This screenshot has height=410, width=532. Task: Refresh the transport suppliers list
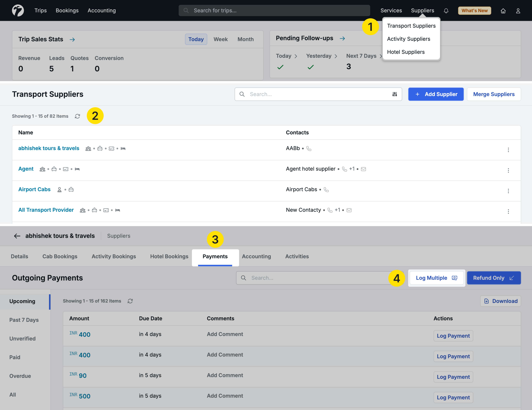tap(77, 116)
